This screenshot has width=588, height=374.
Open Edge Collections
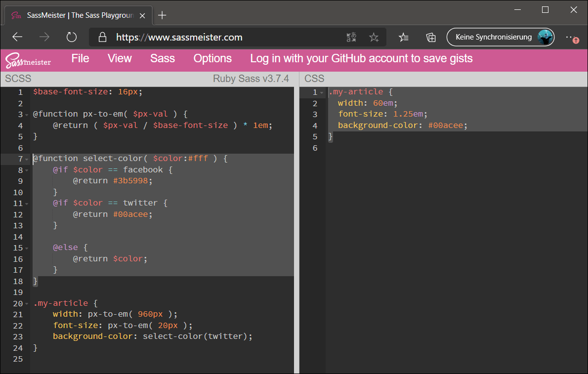tap(430, 37)
